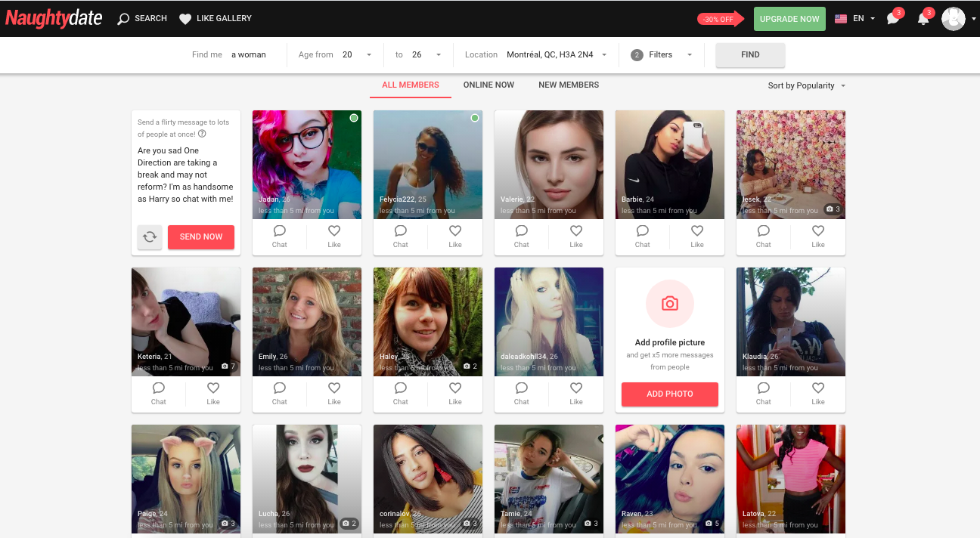Refresh the flirty message suggestion
The width and height of the screenshot is (980, 538).
click(x=150, y=237)
